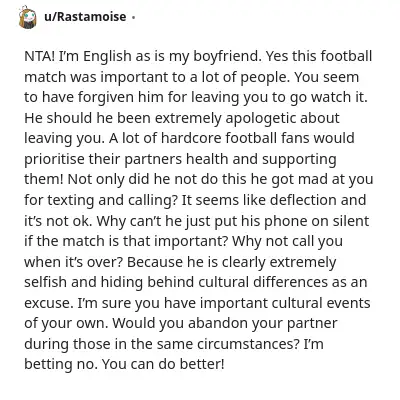
Task: Click the closing sentence 'You can do better!'
Action: [x=163, y=364]
